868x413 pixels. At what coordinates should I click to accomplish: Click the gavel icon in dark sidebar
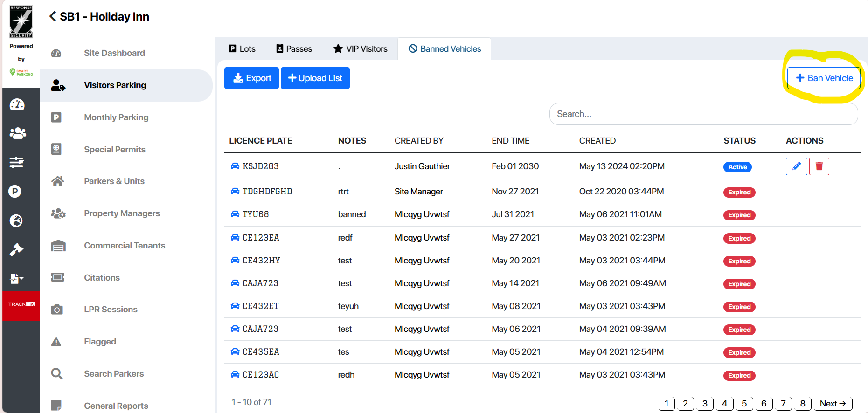tap(17, 249)
